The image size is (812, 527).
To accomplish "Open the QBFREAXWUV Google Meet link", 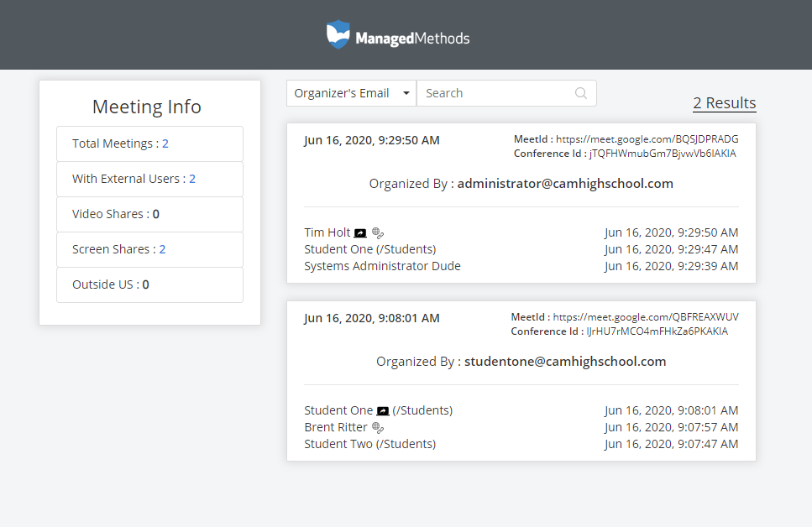I will coord(646,317).
